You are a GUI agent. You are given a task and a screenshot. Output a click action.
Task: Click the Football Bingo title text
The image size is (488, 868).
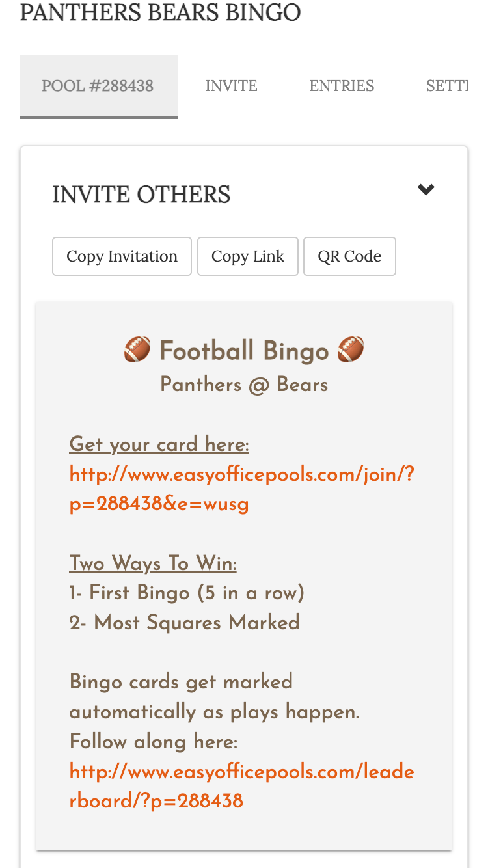244,351
